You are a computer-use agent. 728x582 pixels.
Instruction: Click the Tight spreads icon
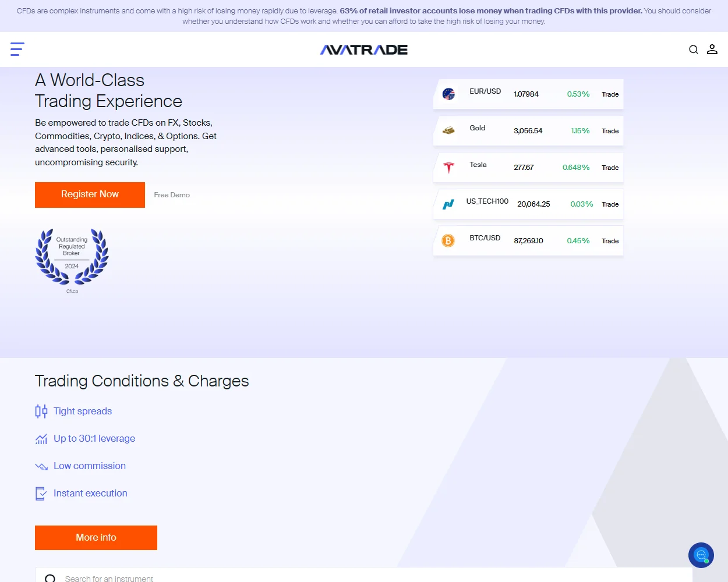pyautogui.click(x=41, y=411)
